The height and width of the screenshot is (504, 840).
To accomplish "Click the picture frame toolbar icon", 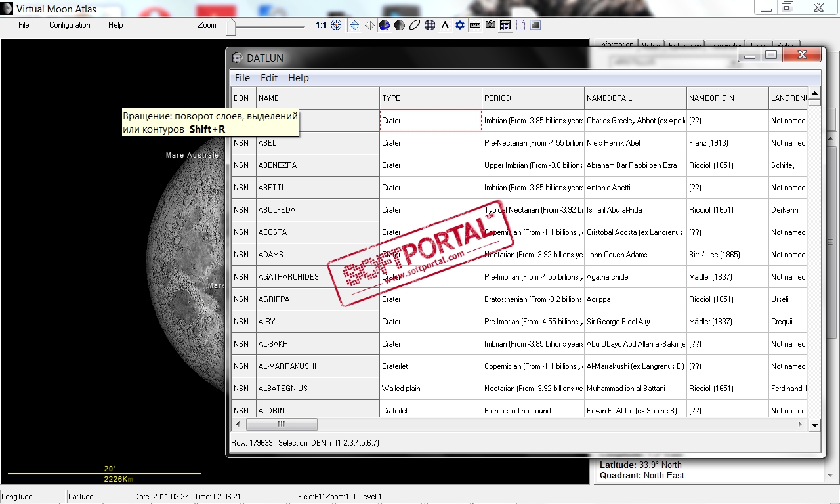I will click(x=535, y=26).
